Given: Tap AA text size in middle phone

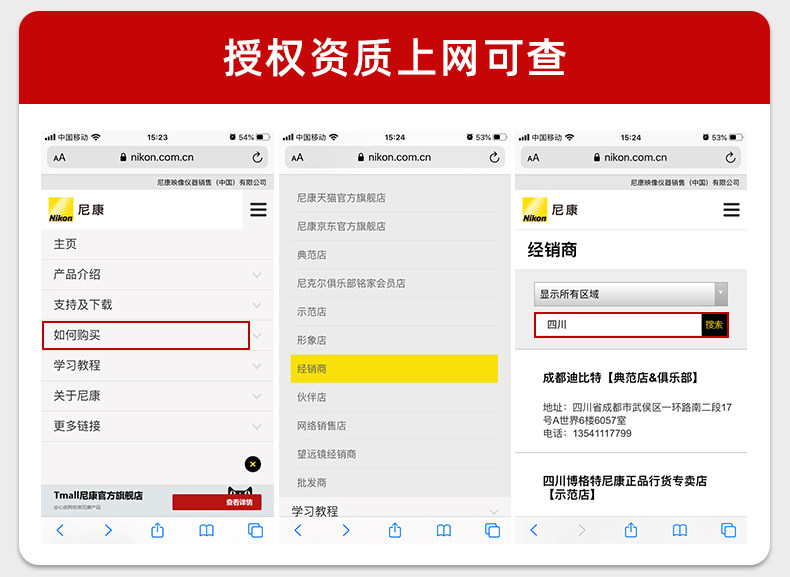Looking at the screenshot, I should [297, 158].
